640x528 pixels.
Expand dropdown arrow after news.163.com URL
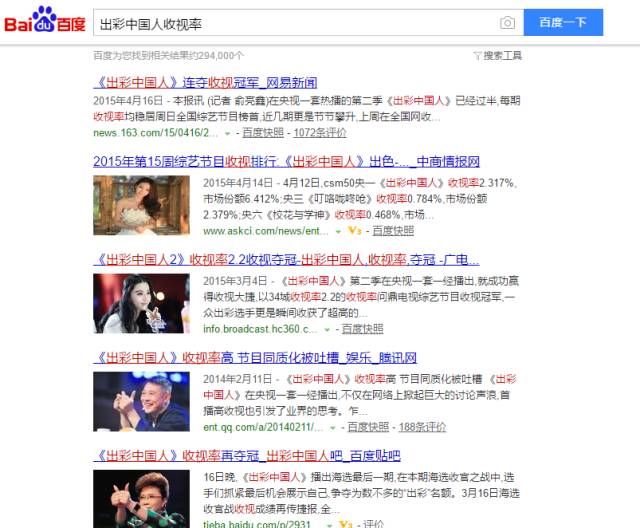point(228,133)
